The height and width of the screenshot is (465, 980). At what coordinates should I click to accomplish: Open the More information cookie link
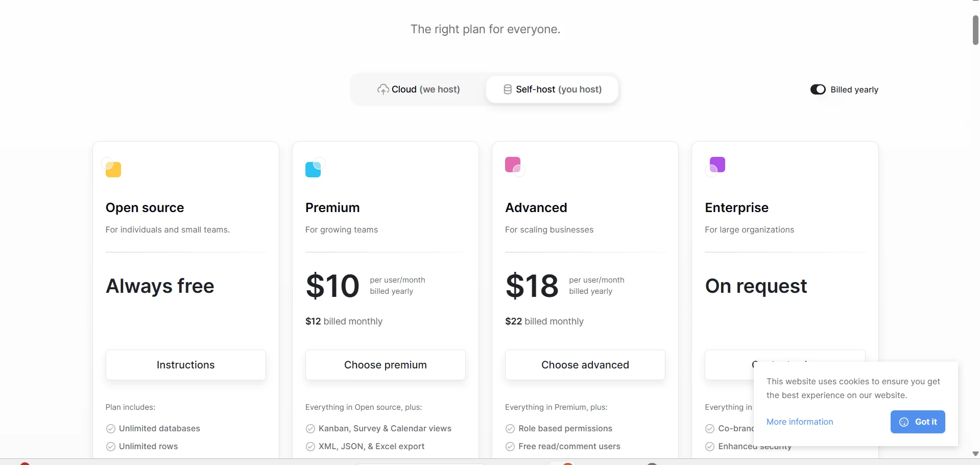coord(800,422)
